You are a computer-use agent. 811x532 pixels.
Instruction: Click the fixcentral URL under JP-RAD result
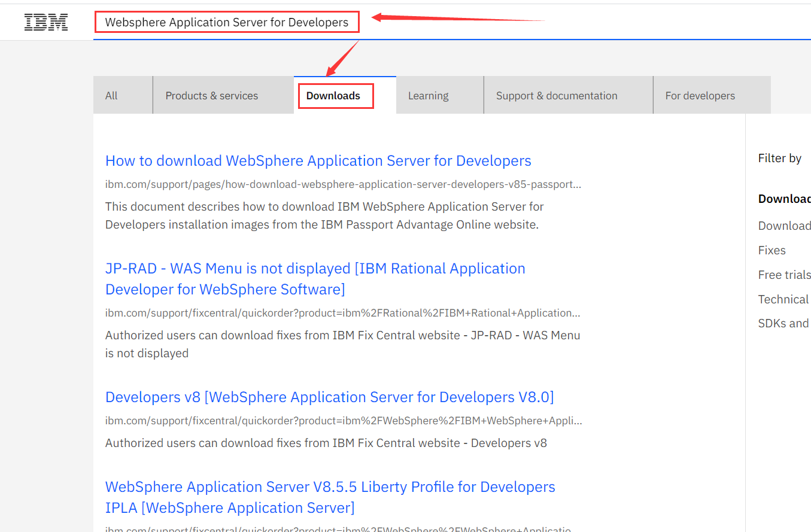pos(343,313)
